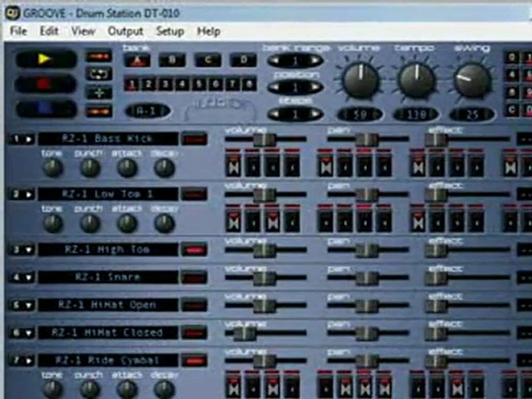Click the master volume value 59 display
Image resolution: width=532 pixels, height=399 pixels.
pos(360,115)
